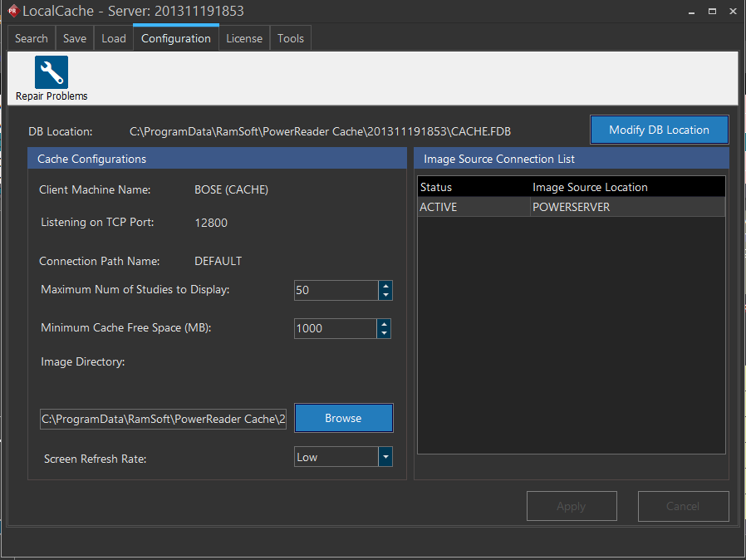Click the Repair Problems wrench icon
Viewport: 746px width, 560px height.
point(52,73)
